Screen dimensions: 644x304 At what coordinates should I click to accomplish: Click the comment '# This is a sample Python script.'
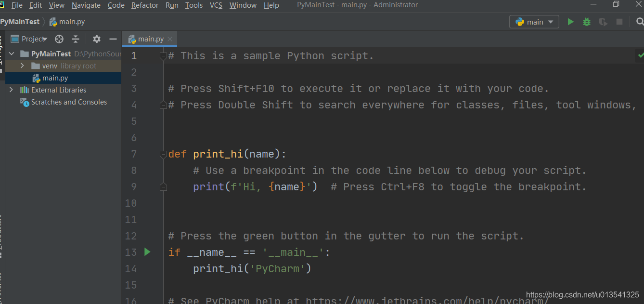[x=271, y=56]
